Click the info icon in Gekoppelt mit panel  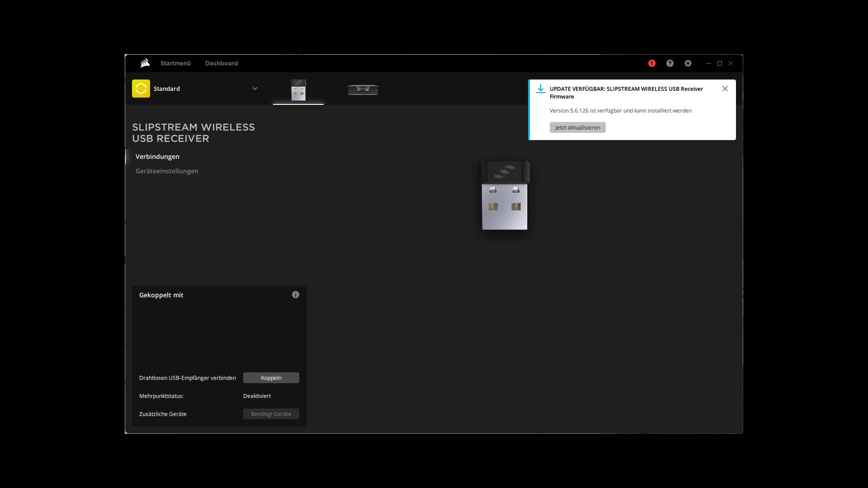[296, 295]
